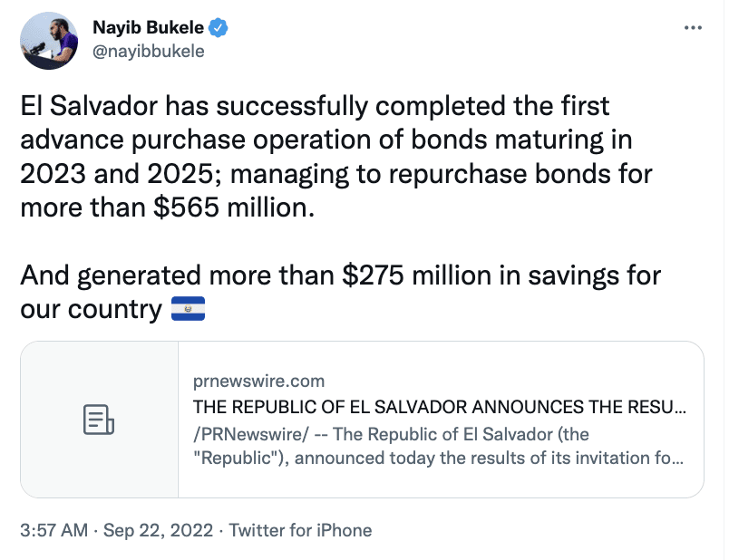The height and width of the screenshot is (560, 729).
Task: Open the Nayib Bukele display name link
Action: [x=148, y=27]
